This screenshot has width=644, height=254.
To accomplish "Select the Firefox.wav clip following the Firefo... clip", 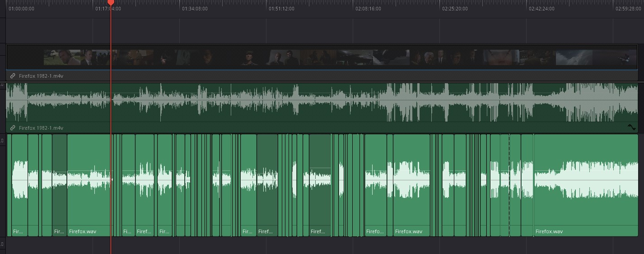I will pyautogui.click(x=411, y=185).
